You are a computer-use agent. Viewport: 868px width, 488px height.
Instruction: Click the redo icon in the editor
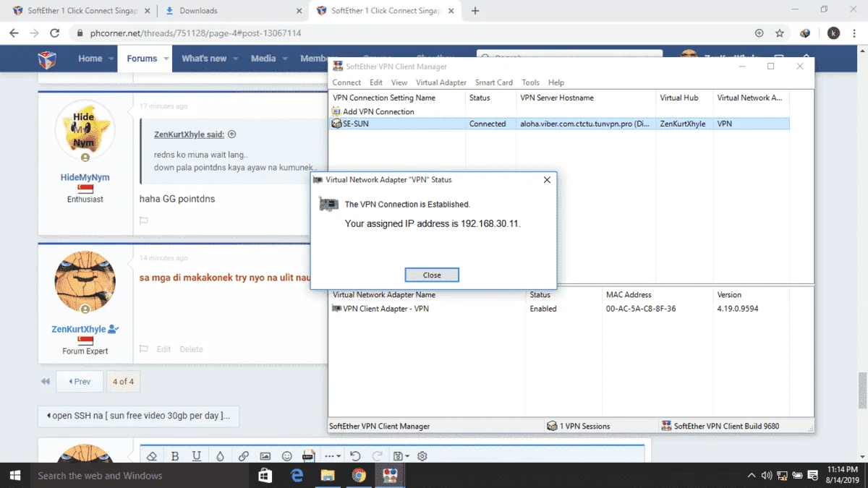[x=377, y=456]
